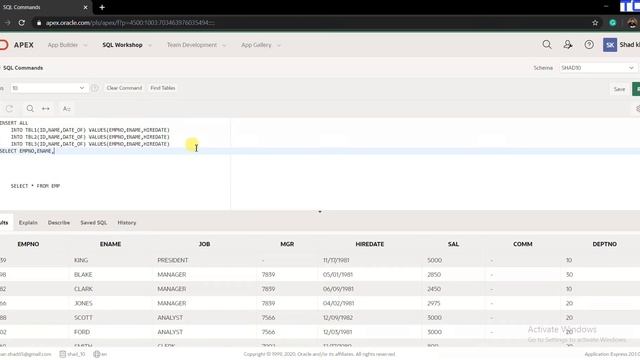Click the KING name cell

[x=81, y=260]
